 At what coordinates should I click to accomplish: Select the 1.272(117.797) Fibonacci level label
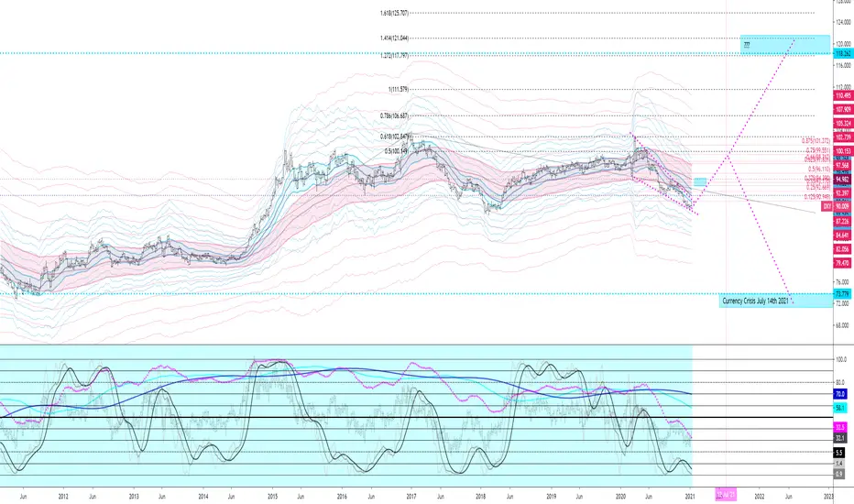pyautogui.click(x=394, y=56)
